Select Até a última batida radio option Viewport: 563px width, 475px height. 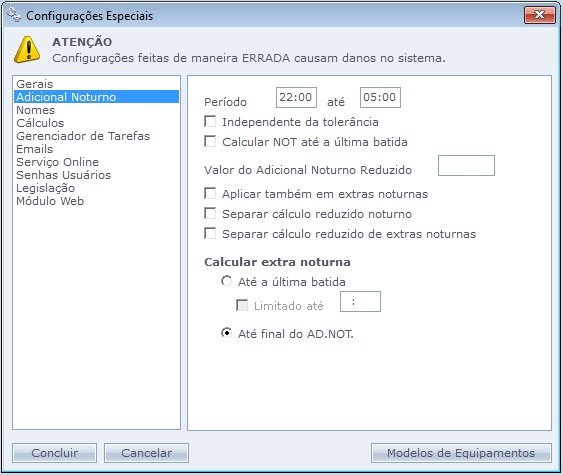coord(227,281)
